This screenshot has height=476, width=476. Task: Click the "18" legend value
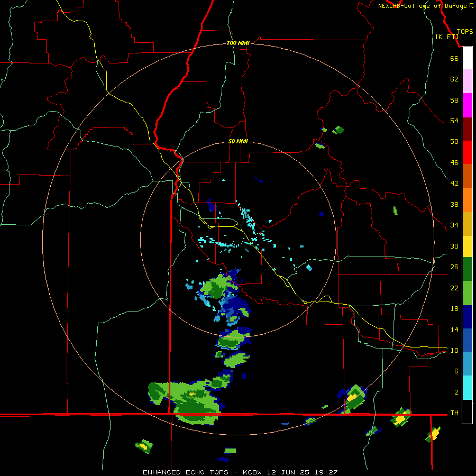(454, 309)
